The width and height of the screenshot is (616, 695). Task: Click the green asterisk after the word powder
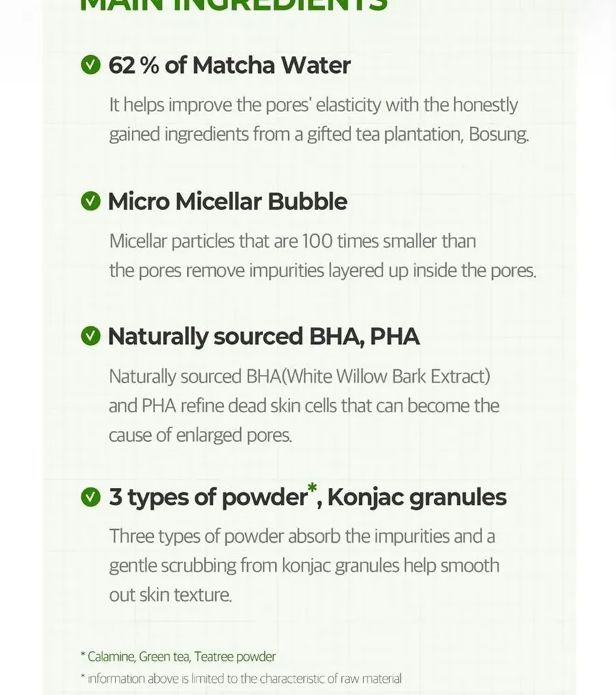pyautogui.click(x=312, y=489)
